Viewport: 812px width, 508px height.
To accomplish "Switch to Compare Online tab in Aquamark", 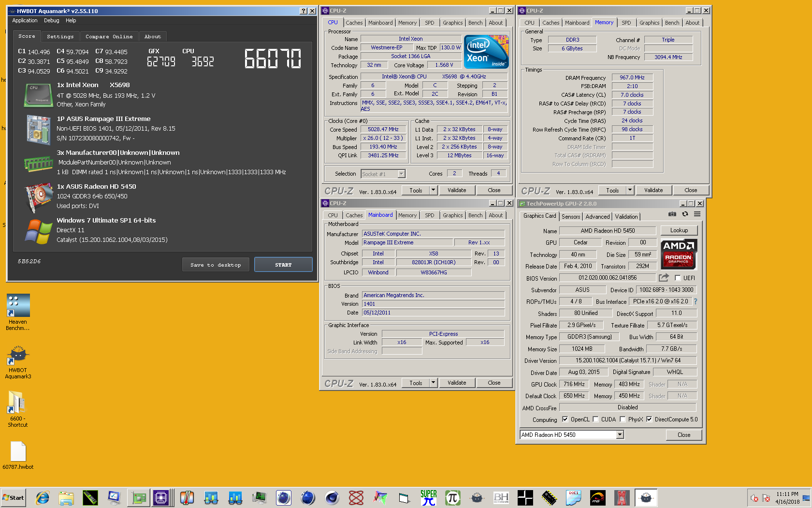I will [x=109, y=36].
